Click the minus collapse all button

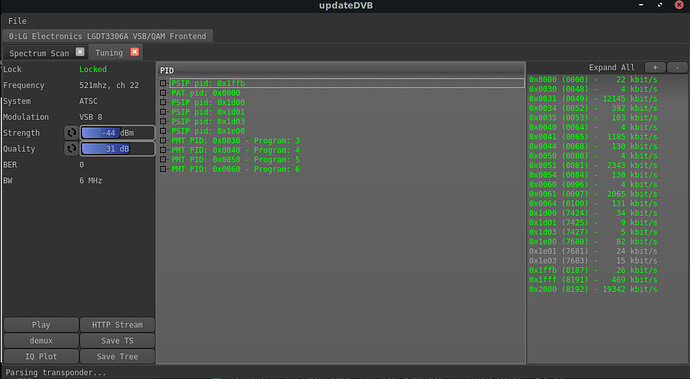coord(677,67)
